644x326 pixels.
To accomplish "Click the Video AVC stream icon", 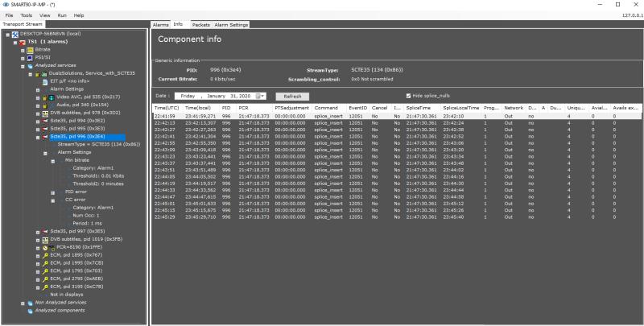I will click(52, 97).
